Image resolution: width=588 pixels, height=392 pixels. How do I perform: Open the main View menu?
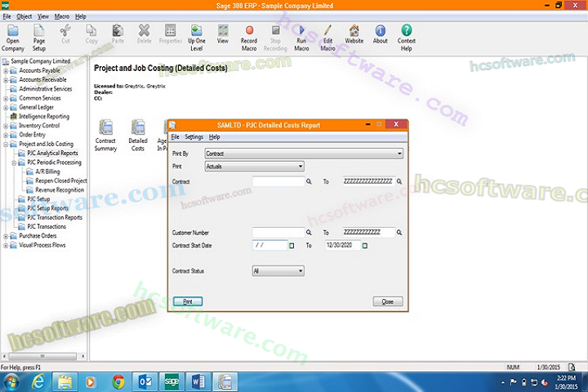43,16
